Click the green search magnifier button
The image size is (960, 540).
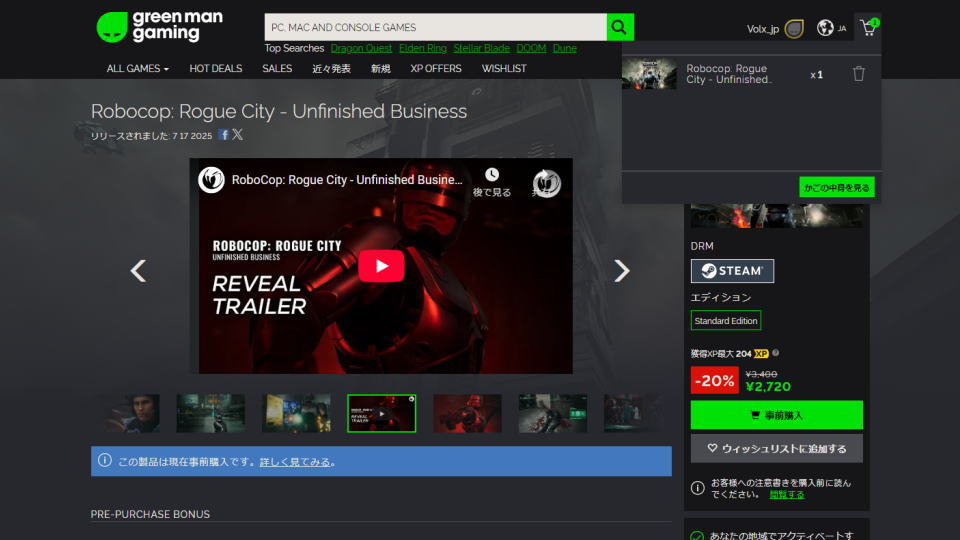pyautogui.click(x=620, y=27)
